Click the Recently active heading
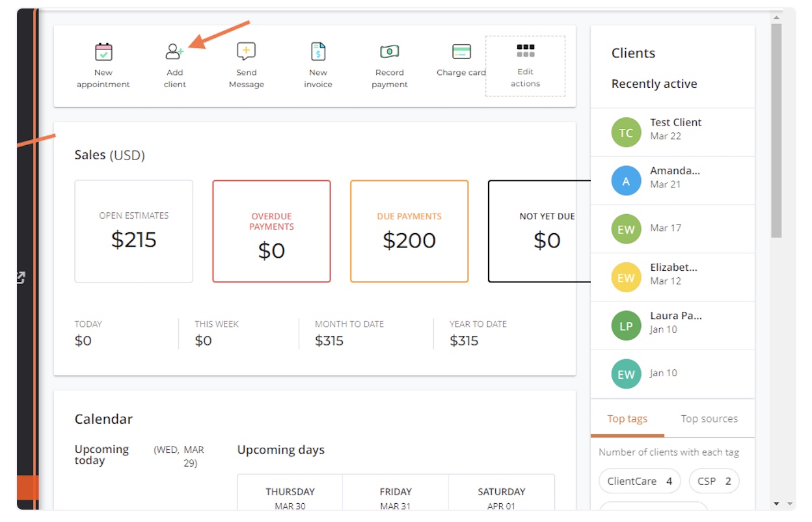Viewport: 812px width, 522px height. click(654, 84)
